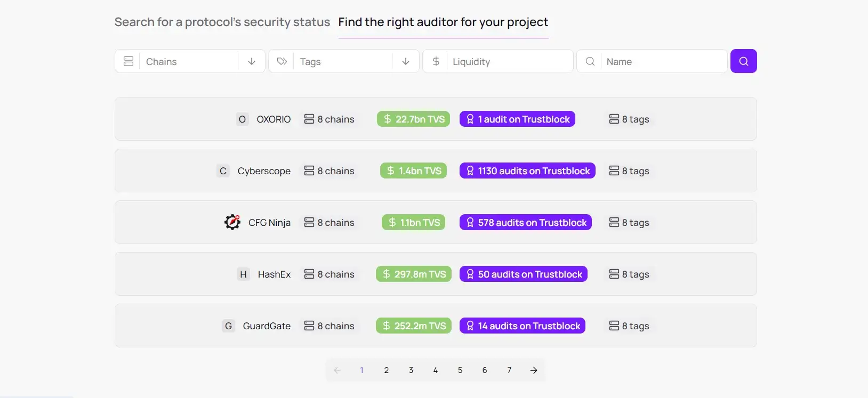The image size is (868, 398).
Task: Click the Cyberscope letter avatar icon
Action: coord(223,171)
